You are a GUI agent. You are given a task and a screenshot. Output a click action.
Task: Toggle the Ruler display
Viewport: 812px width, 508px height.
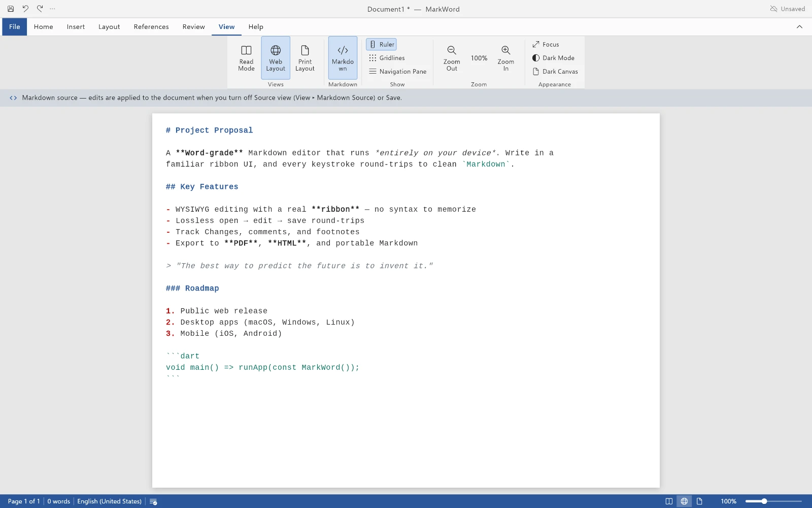tap(381, 44)
